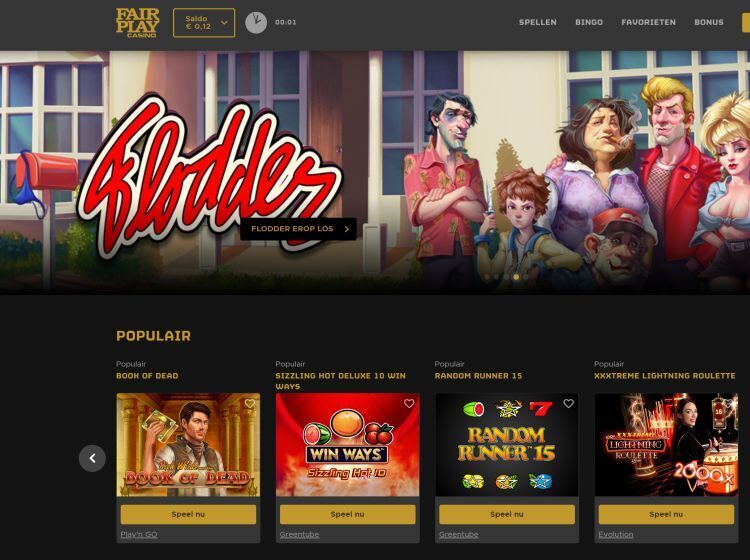Open the Sizzling Hot Win Ways thumbnail
The height and width of the screenshot is (560, 750).
[348, 445]
